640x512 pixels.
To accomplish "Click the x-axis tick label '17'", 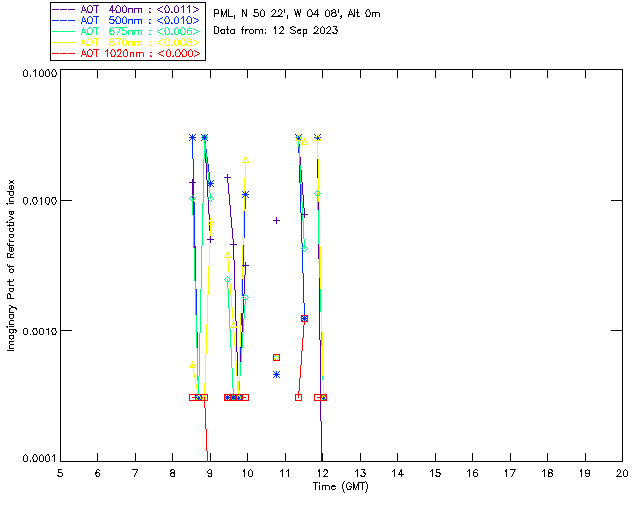I will pyautogui.click(x=510, y=473).
